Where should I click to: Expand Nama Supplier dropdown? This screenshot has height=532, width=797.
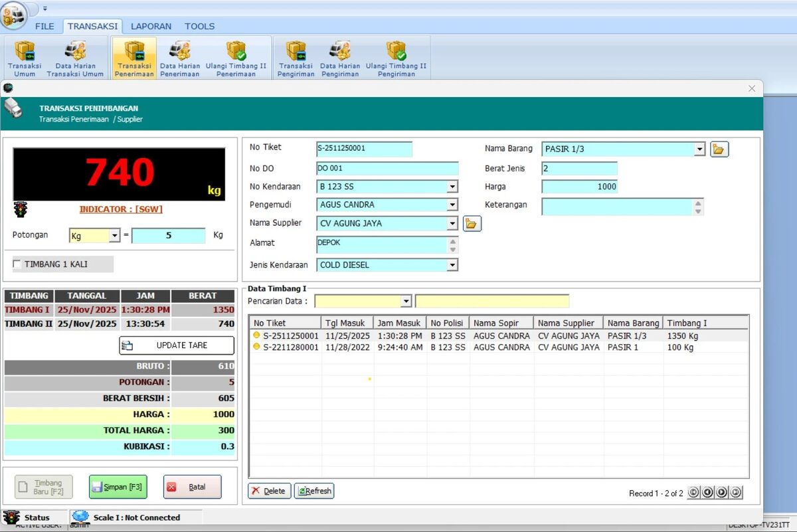click(452, 224)
